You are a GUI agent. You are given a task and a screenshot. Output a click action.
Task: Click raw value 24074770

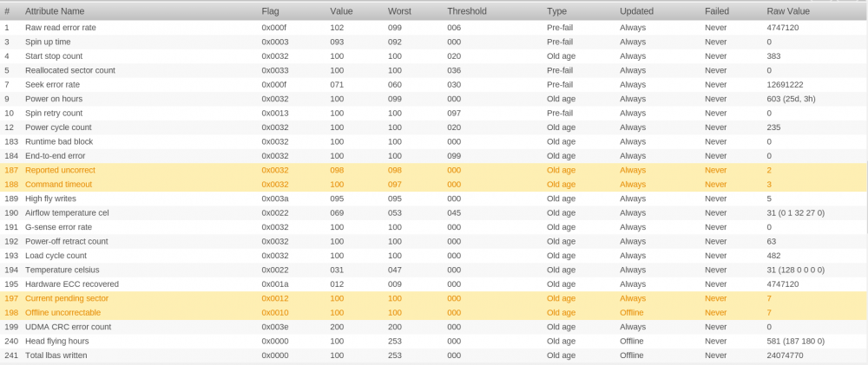pos(785,355)
